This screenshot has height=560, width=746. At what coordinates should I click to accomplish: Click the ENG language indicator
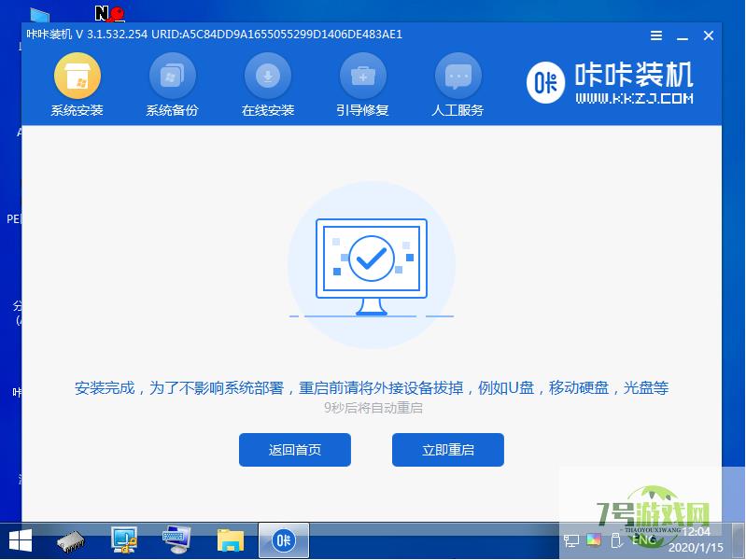(x=643, y=540)
